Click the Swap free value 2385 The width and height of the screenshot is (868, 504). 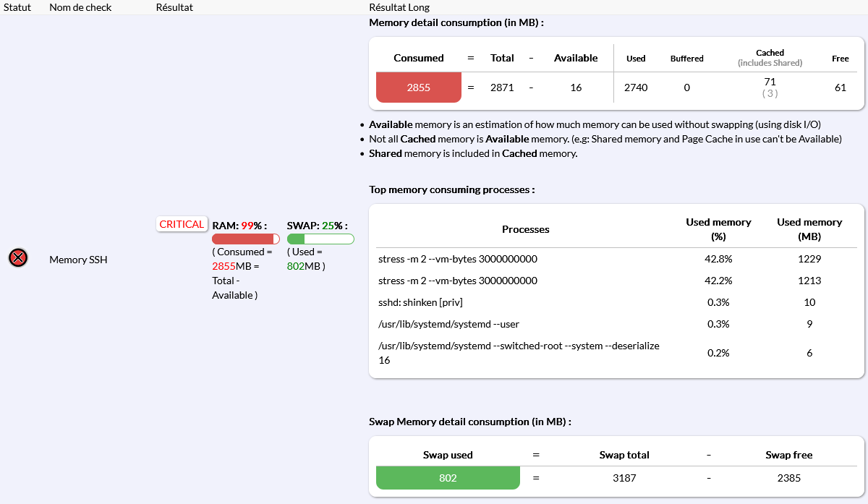[x=788, y=478]
